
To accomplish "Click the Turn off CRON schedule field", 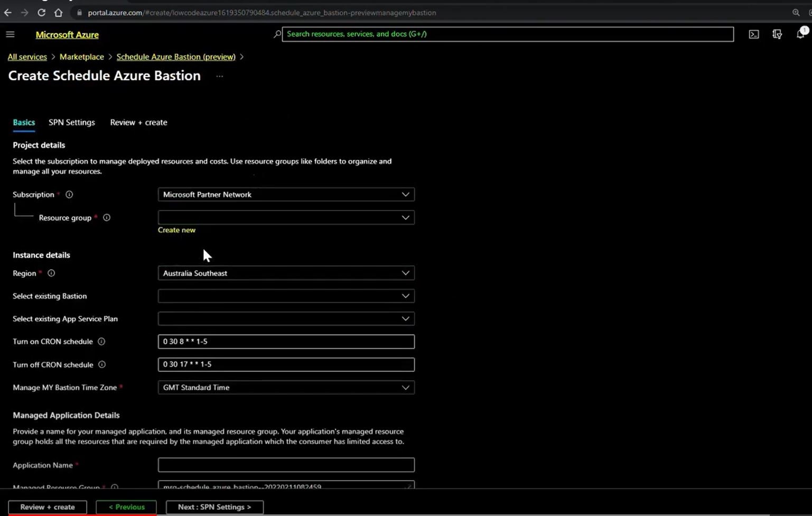I will pos(286,364).
